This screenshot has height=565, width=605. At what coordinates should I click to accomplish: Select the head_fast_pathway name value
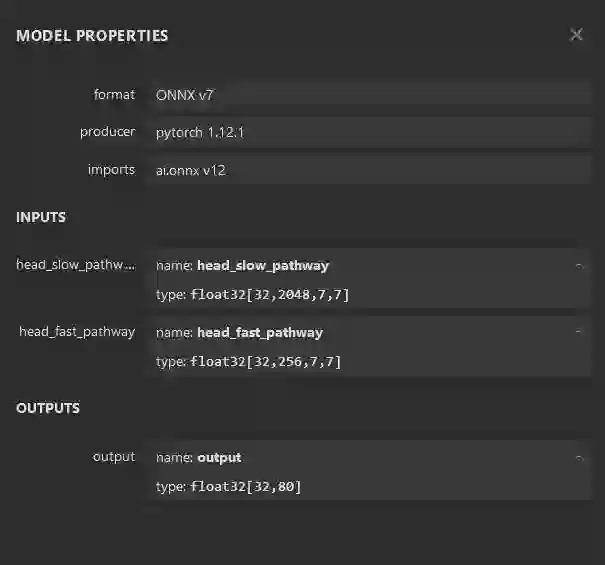(260, 332)
